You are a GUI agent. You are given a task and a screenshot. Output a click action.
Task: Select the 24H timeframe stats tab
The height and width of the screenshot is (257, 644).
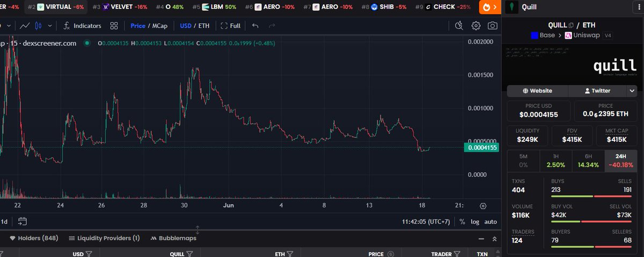pyautogui.click(x=621, y=161)
